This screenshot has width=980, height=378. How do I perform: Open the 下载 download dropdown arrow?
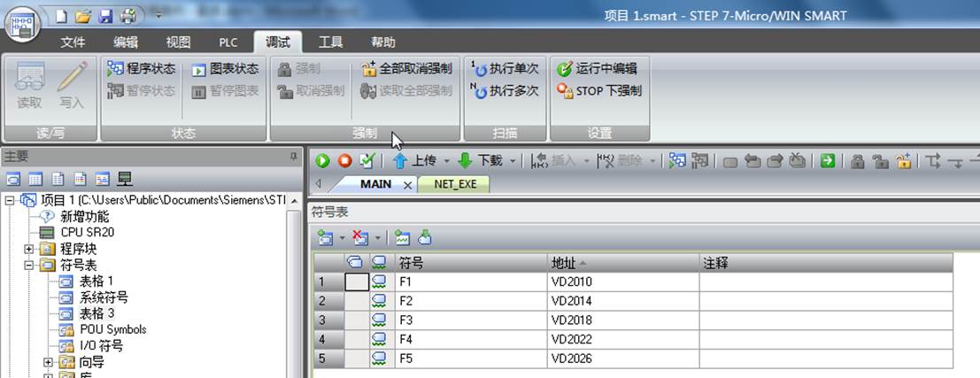click(513, 161)
